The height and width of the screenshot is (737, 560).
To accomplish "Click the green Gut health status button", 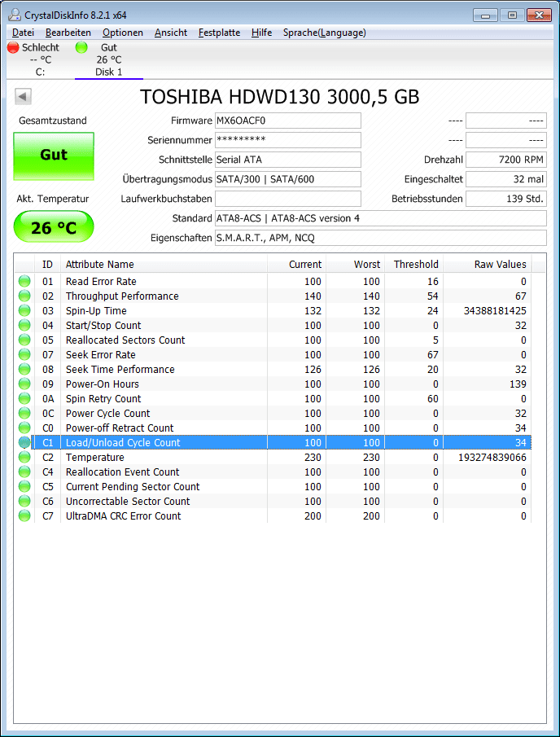I will point(54,156).
